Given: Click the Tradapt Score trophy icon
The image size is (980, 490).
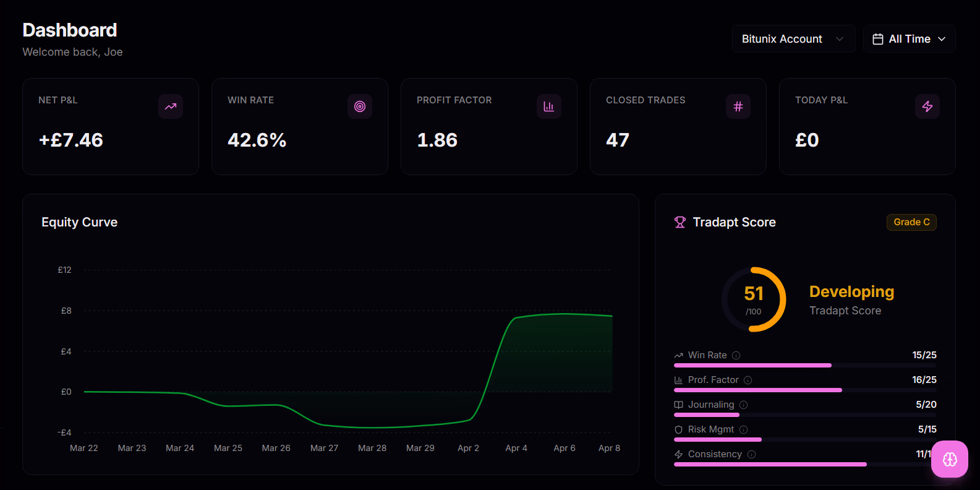Looking at the screenshot, I should click(680, 222).
